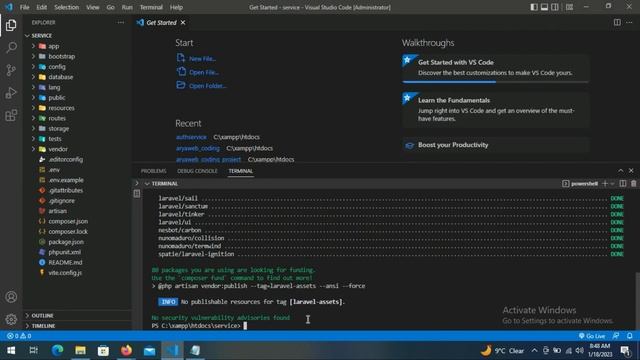
Task: Open File Explorer from taskbar
Action: click(80, 350)
